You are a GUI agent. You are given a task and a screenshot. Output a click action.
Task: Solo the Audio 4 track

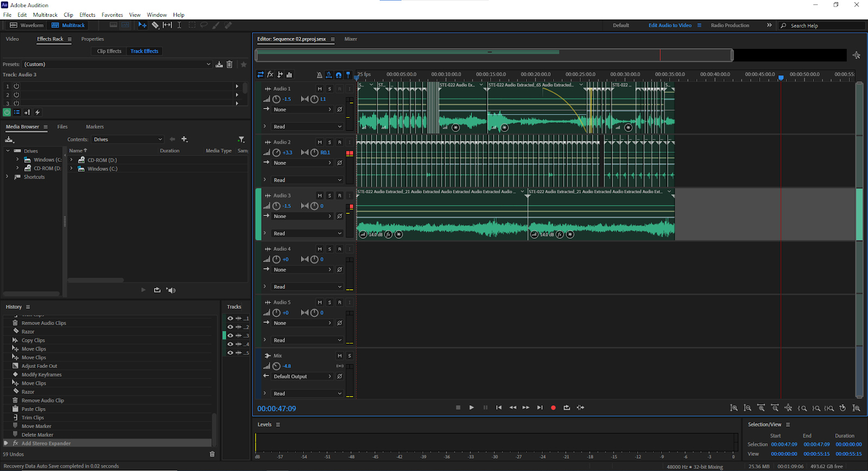[x=329, y=249]
